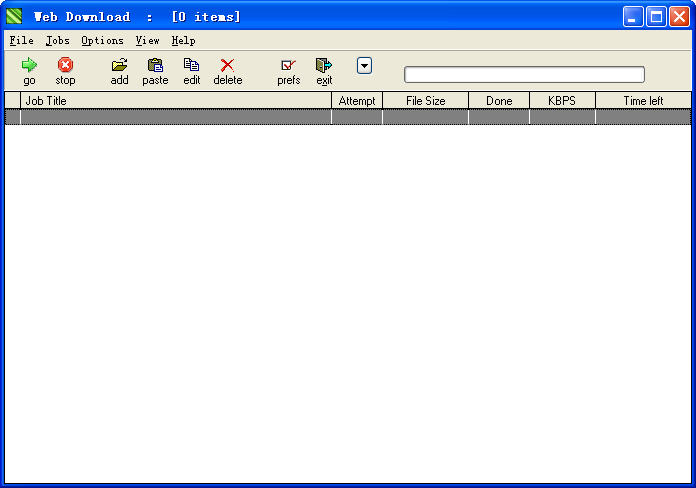The width and height of the screenshot is (696, 488).
Task: Close the Web Download window
Action: 679,17
